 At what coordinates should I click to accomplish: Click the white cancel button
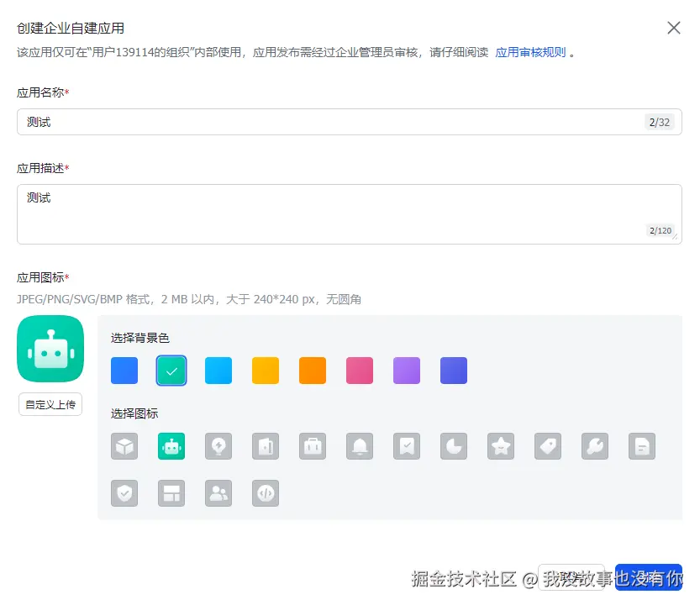click(572, 578)
